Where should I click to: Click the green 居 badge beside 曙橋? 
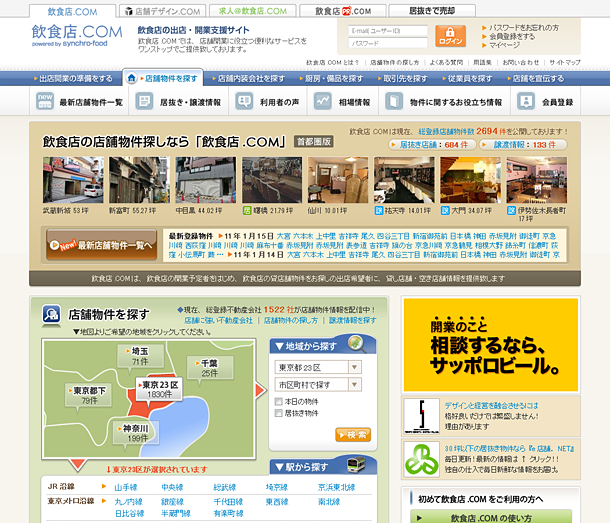coord(247,211)
